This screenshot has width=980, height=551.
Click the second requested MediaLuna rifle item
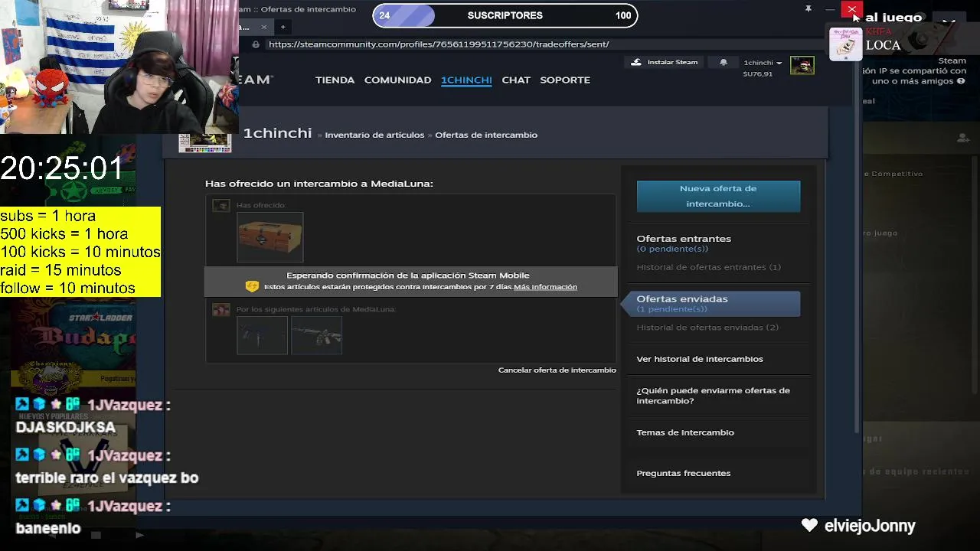pos(316,335)
